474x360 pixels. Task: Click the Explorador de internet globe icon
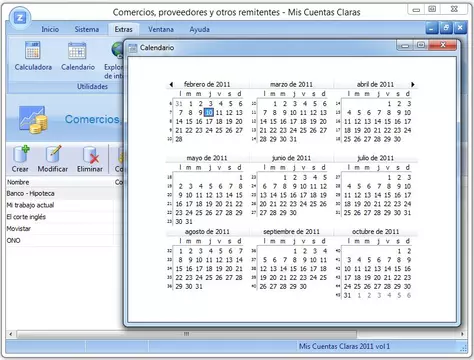[117, 50]
